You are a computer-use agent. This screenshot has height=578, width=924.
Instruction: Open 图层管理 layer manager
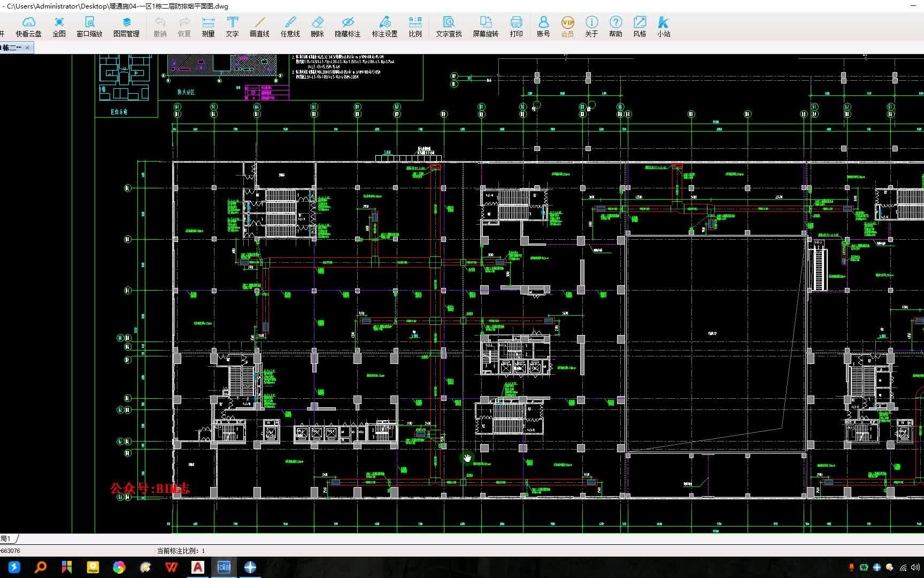[126, 26]
